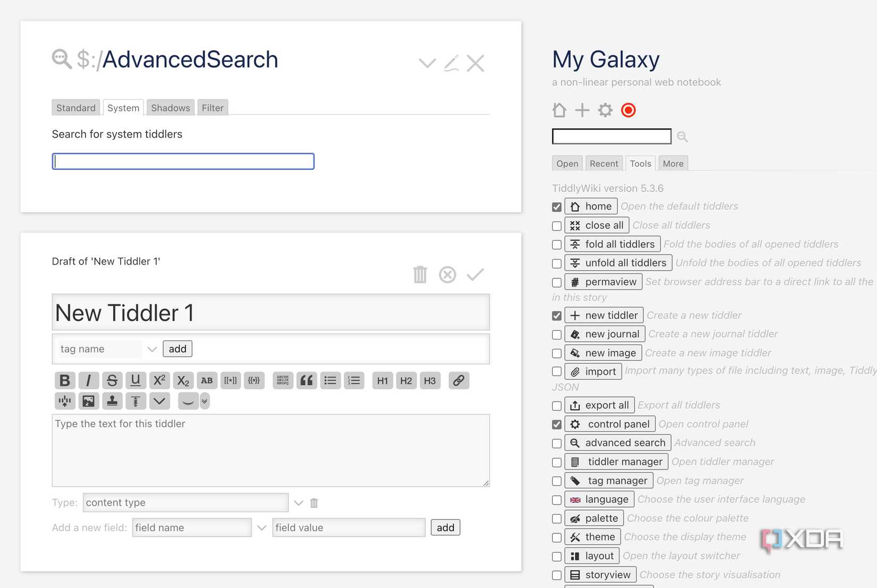Toggle bold formatting in the editor toolbar
This screenshot has height=588, width=877.
point(65,380)
